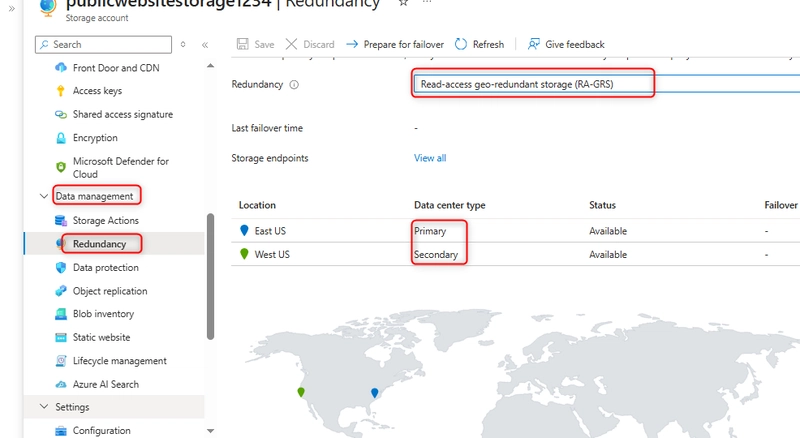Select Redundancy in the sidebar

pos(99,244)
